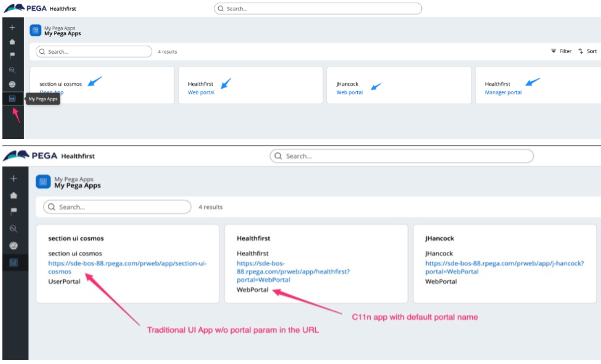Click 'section ui cosmos' card title in upper screenshot
The height and width of the screenshot is (364, 601).
61,84
